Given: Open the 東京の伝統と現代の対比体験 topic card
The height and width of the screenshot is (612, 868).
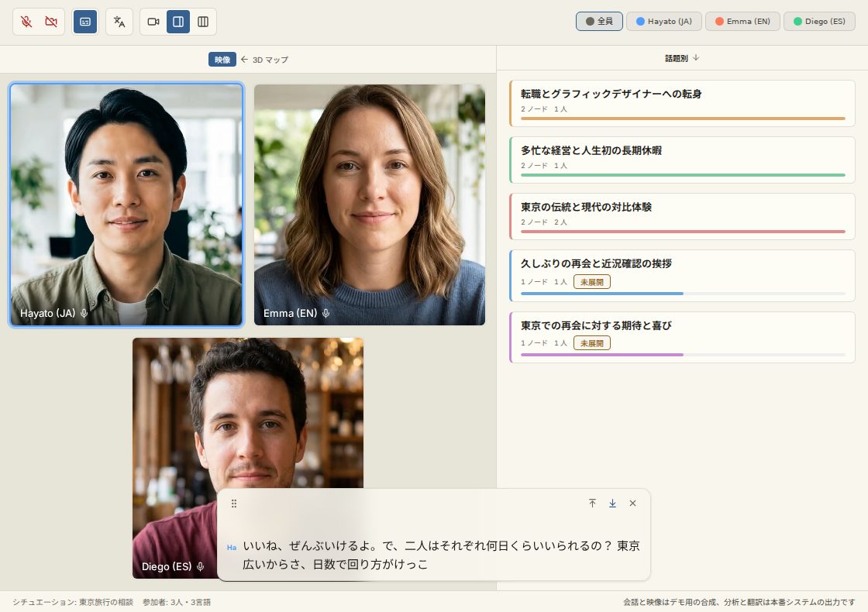Looking at the screenshot, I should tap(682, 216).
